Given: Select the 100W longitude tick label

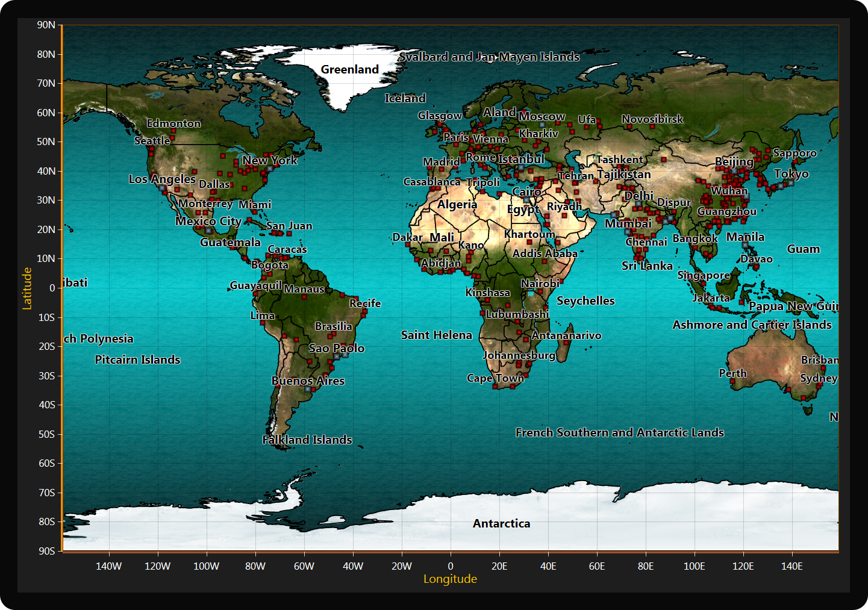Looking at the screenshot, I should [x=206, y=566].
